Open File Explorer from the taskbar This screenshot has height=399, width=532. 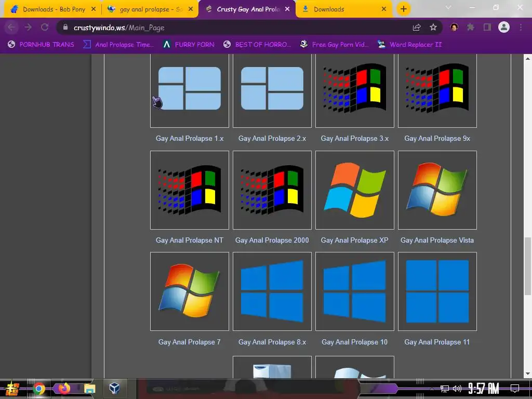90,389
